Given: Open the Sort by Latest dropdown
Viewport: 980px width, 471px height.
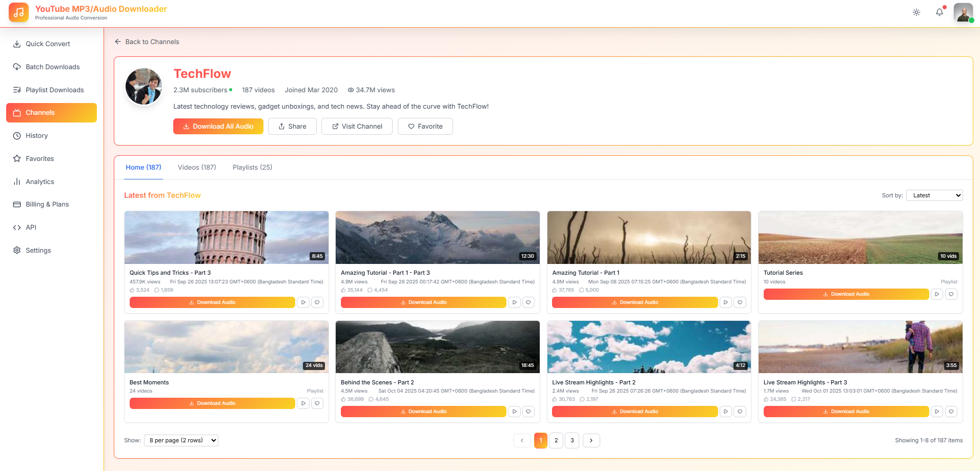Looking at the screenshot, I should coord(934,195).
